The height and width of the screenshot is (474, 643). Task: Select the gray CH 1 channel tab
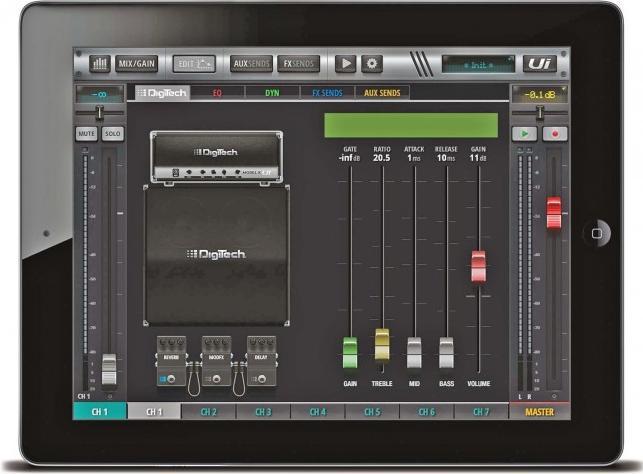pos(154,412)
